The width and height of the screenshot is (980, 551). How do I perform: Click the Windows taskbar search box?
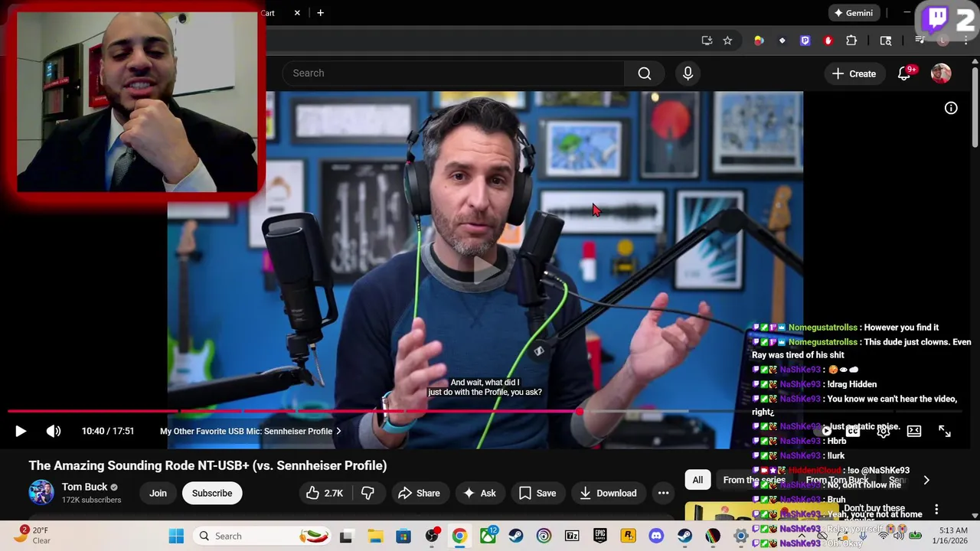coord(263,536)
